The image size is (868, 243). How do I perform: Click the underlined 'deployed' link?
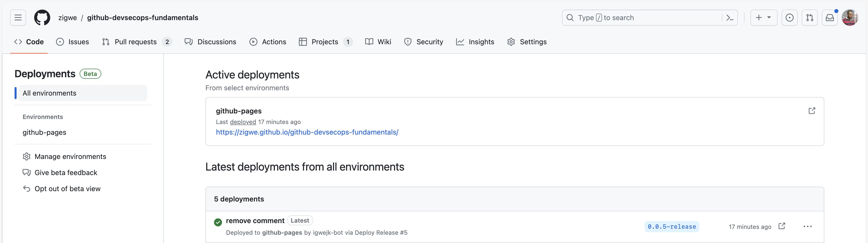(243, 122)
